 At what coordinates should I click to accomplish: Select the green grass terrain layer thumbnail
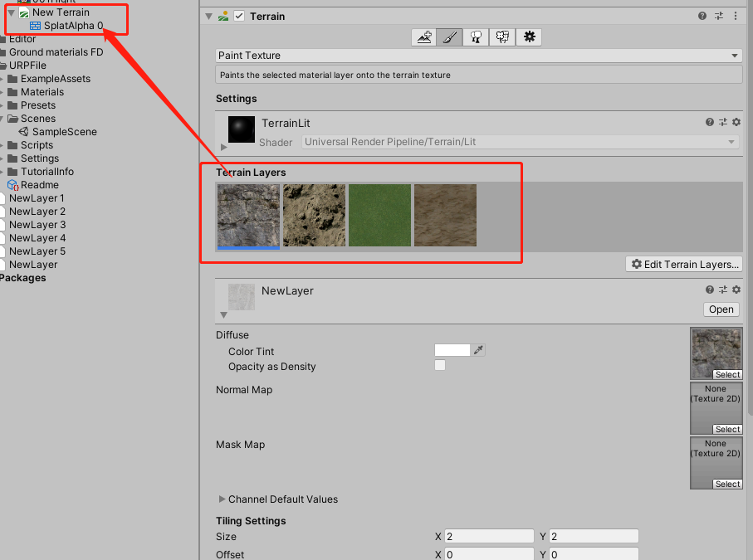tap(379, 214)
